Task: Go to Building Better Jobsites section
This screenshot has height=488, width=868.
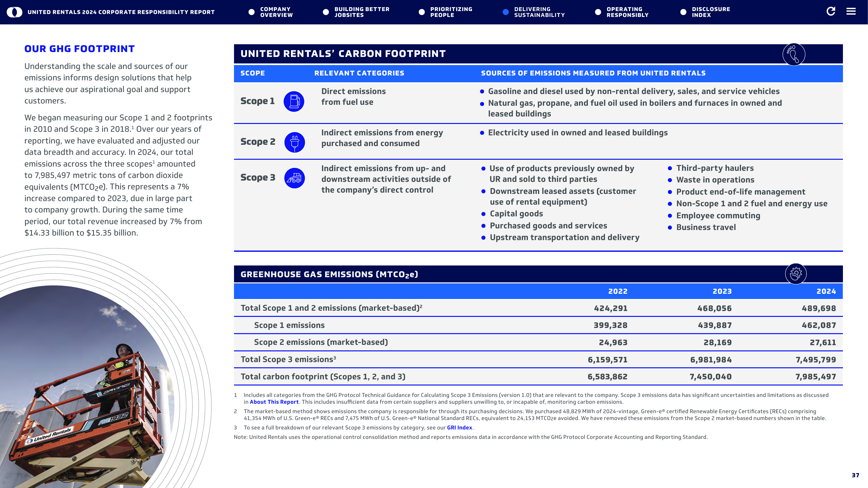Action: point(362,12)
